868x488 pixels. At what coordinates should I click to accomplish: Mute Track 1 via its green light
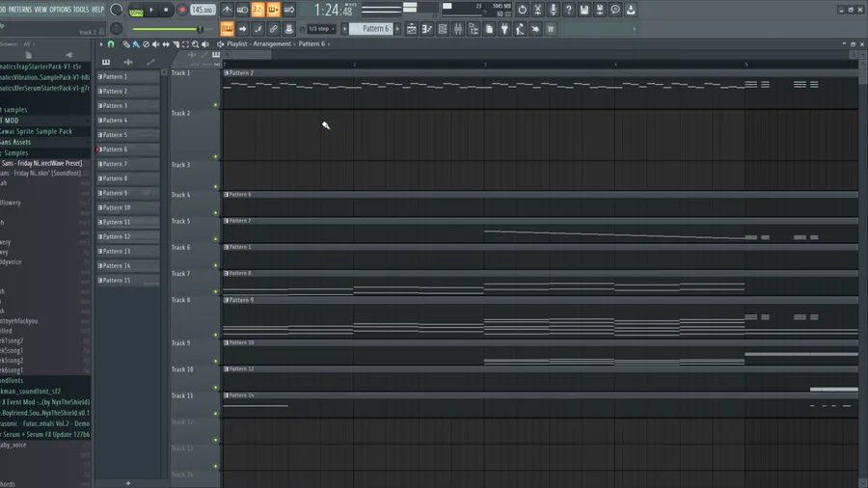pos(216,104)
